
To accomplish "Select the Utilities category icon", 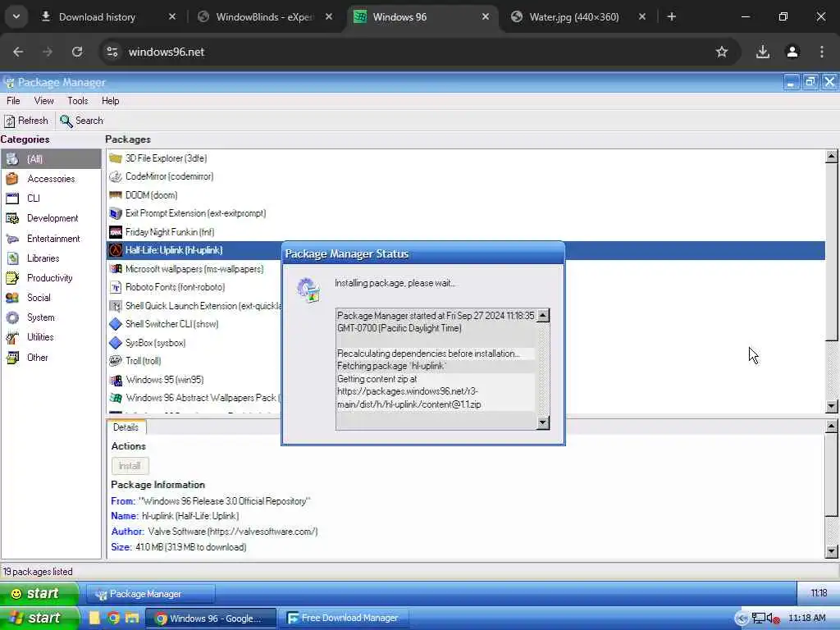I will (x=11, y=337).
